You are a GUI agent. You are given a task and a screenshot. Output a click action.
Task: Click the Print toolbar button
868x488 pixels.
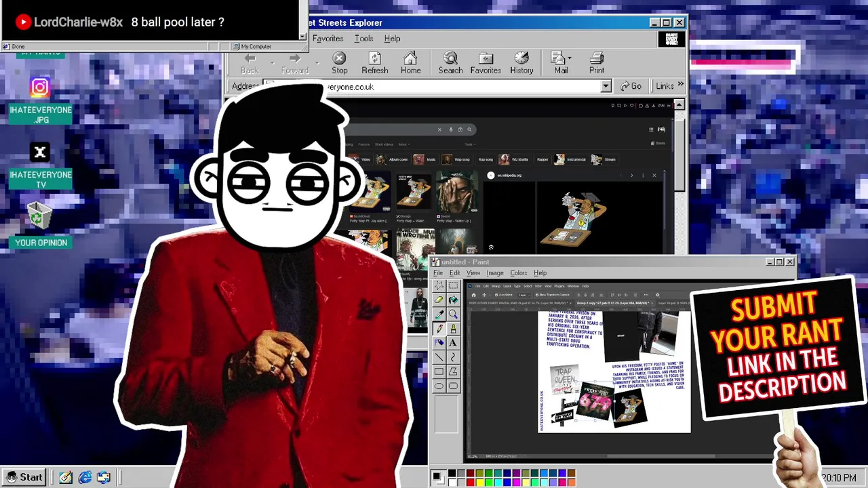pos(597,63)
